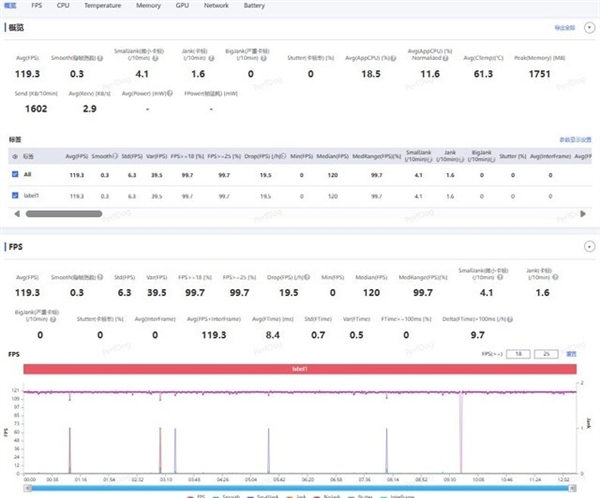Click the FPS threshold field showing 18

click(517, 353)
